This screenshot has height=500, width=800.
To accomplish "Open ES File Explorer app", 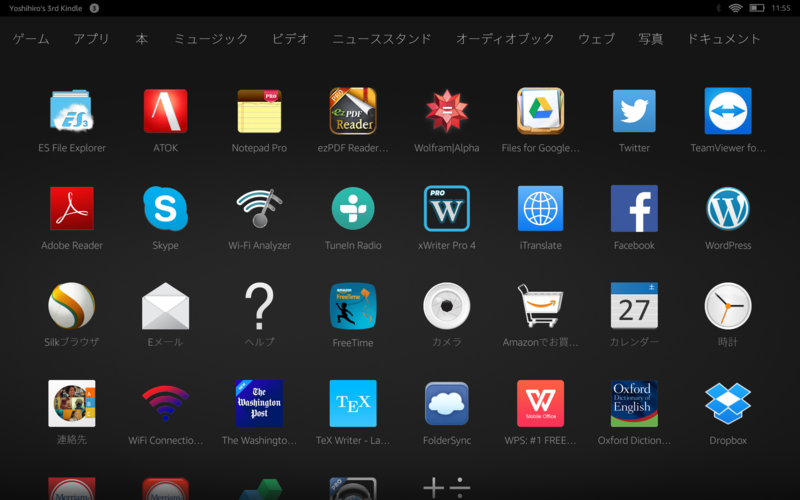I will click(71, 111).
